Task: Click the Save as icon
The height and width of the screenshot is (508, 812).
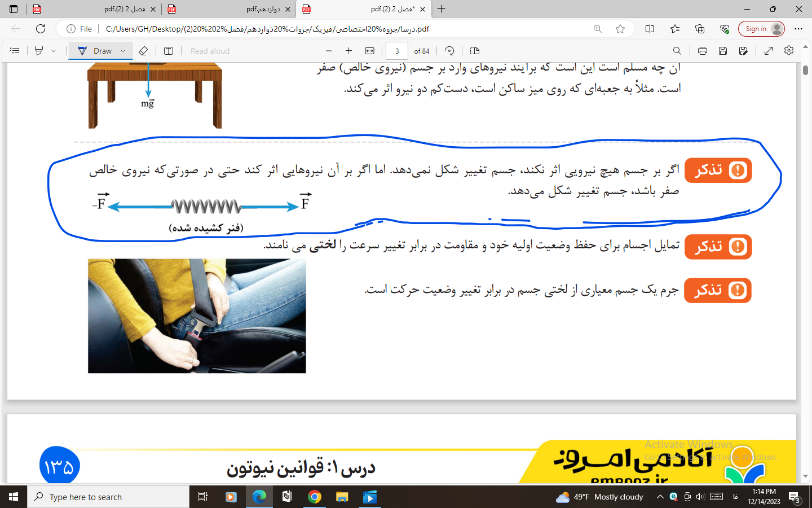Action: click(x=743, y=51)
